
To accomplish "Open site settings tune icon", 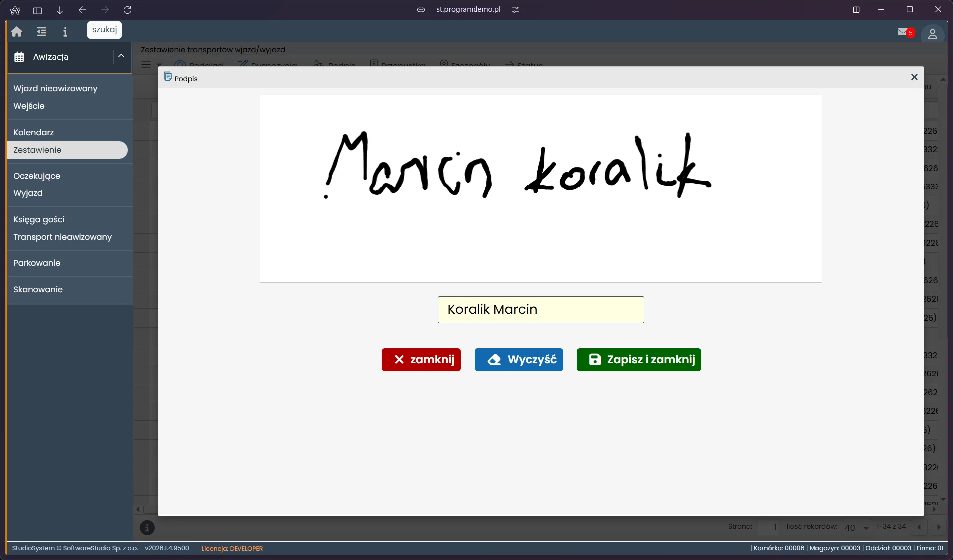I will tap(516, 10).
